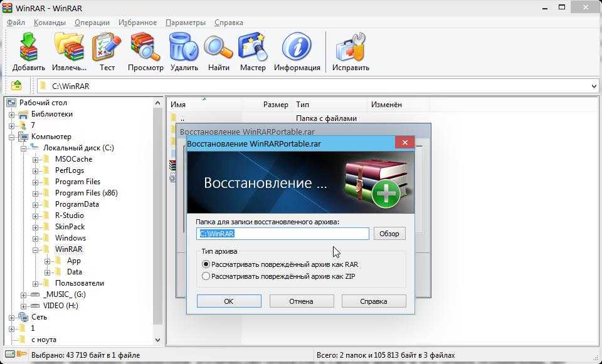Click the Библиотеки libraries icon in tree
Viewport: 602px width, 364px height.
click(x=23, y=114)
